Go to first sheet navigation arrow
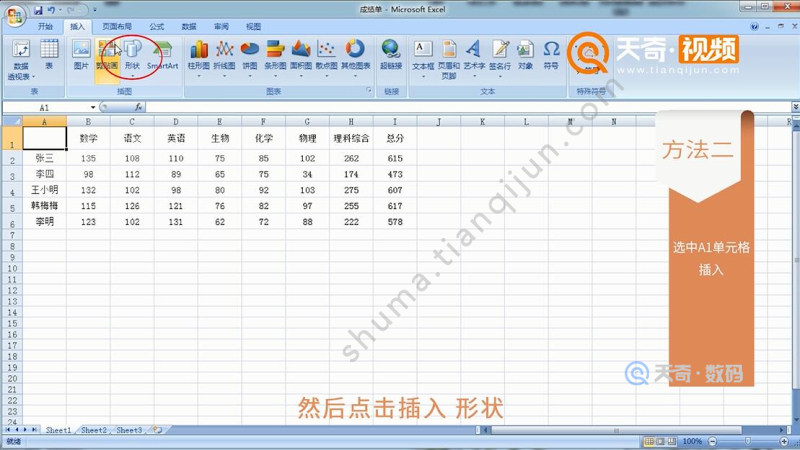 tap(7, 430)
